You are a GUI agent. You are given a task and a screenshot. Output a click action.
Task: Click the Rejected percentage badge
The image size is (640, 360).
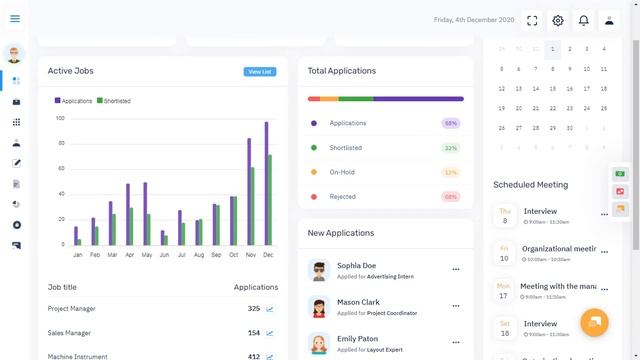click(x=451, y=197)
